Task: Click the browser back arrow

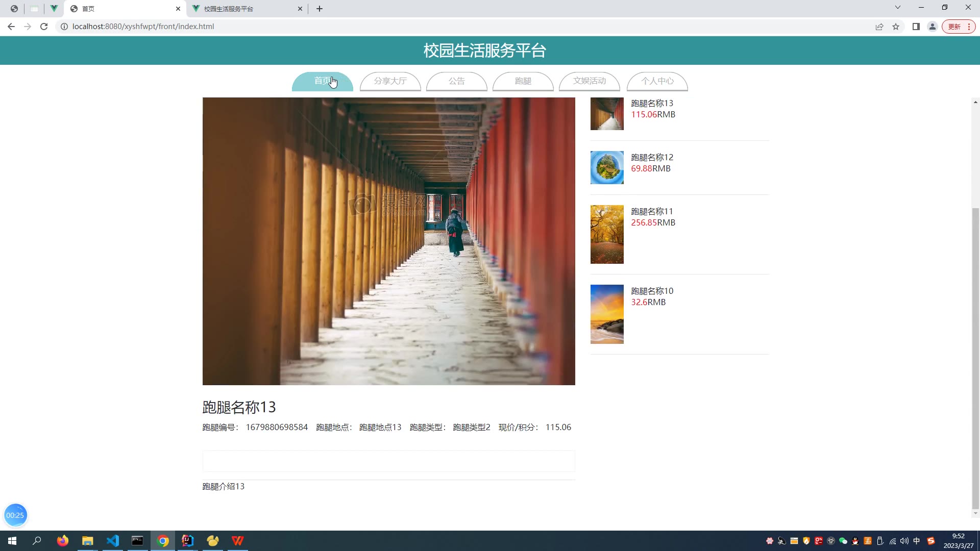Action: point(11,27)
